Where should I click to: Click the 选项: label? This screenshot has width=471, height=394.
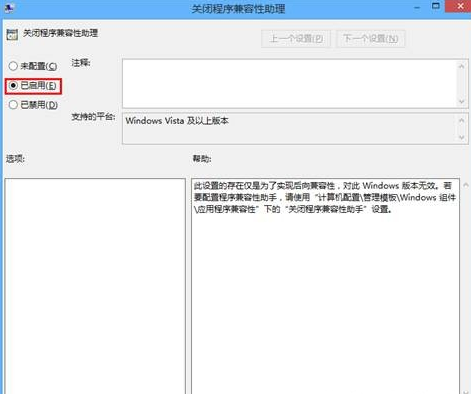[15, 159]
